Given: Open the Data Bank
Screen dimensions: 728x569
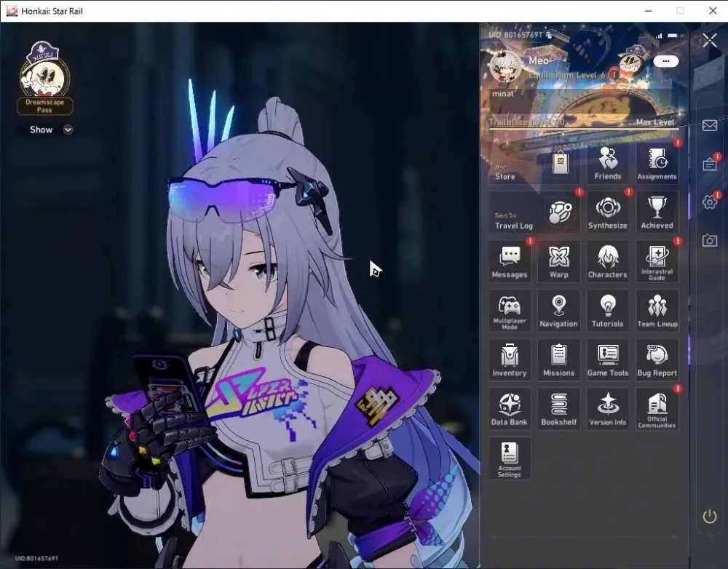Looking at the screenshot, I should [510, 410].
